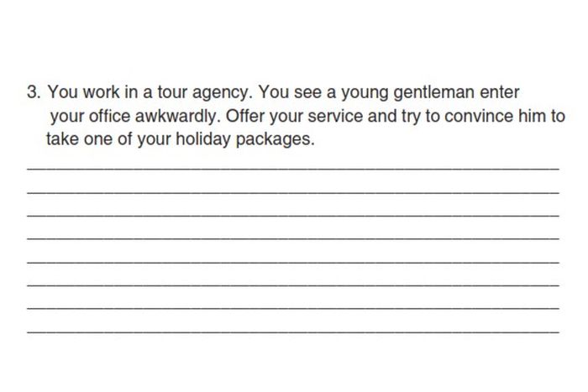Select the third blank answer line

point(293,216)
